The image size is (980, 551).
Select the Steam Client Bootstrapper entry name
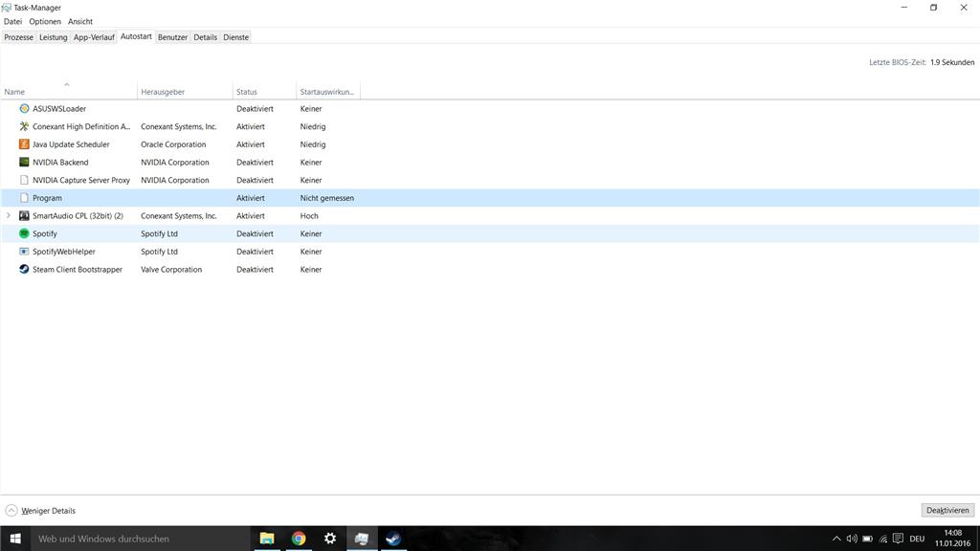pos(78,269)
